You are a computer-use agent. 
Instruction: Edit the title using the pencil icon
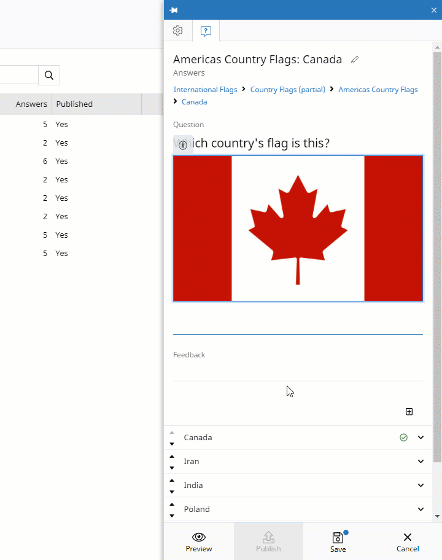coord(355,59)
